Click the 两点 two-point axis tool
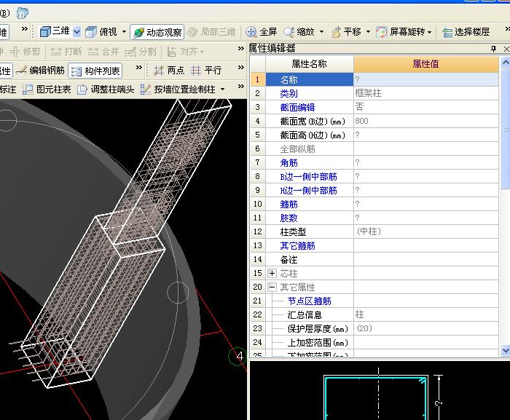510x420 pixels. [x=169, y=70]
